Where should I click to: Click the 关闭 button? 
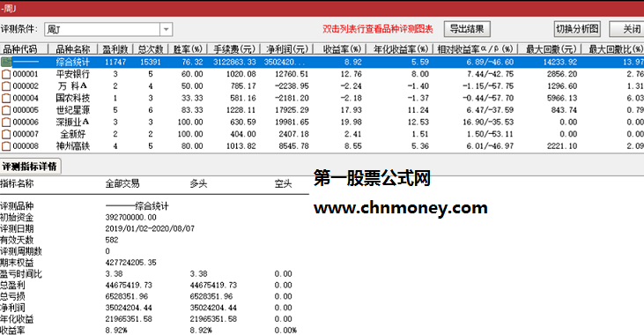[x=627, y=29]
